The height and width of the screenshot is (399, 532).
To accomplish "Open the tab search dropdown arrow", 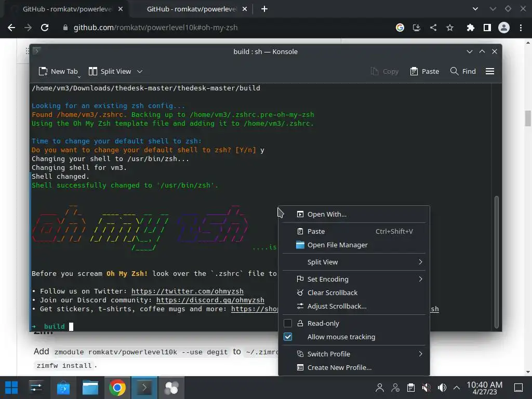I will pyautogui.click(x=475, y=9).
